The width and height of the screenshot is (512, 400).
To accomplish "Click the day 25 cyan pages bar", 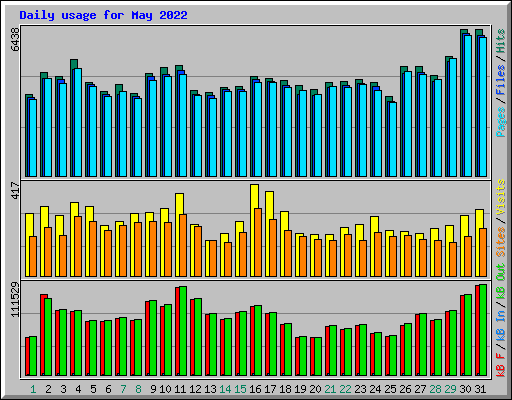I will [x=393, y=139].
